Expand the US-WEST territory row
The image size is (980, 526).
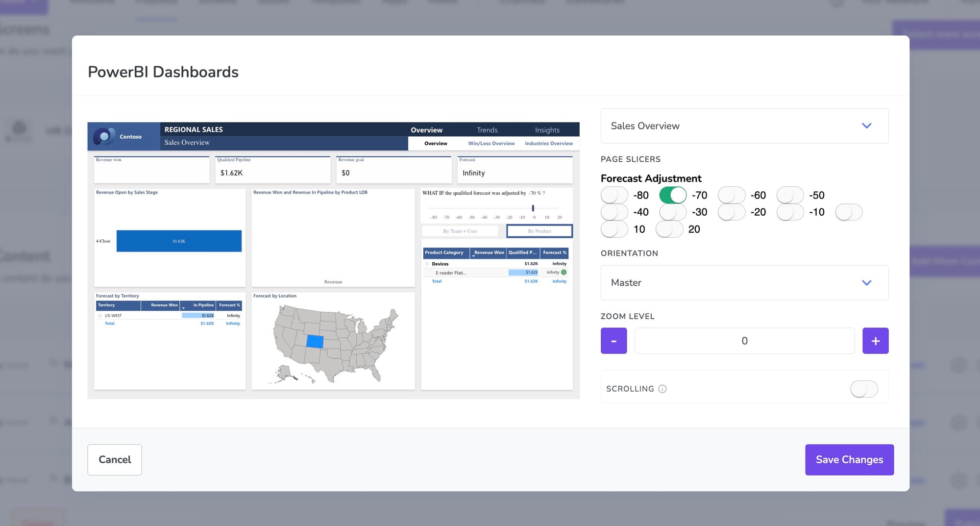pyautogui.click(x=100, y=316)
